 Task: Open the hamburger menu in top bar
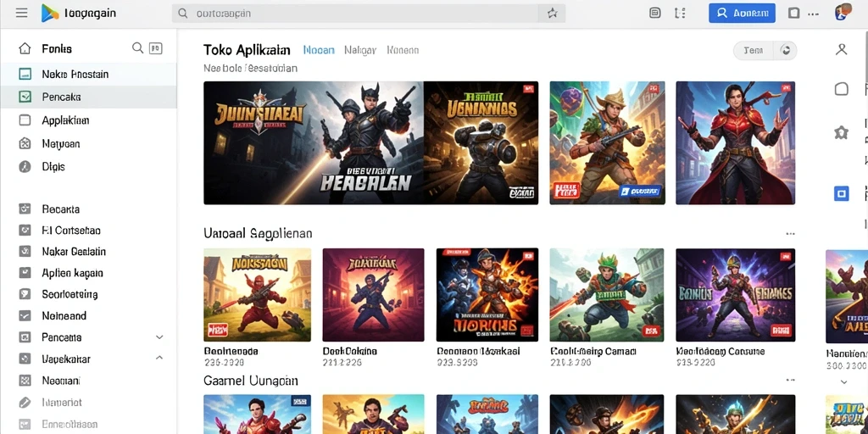coord(21,13)
